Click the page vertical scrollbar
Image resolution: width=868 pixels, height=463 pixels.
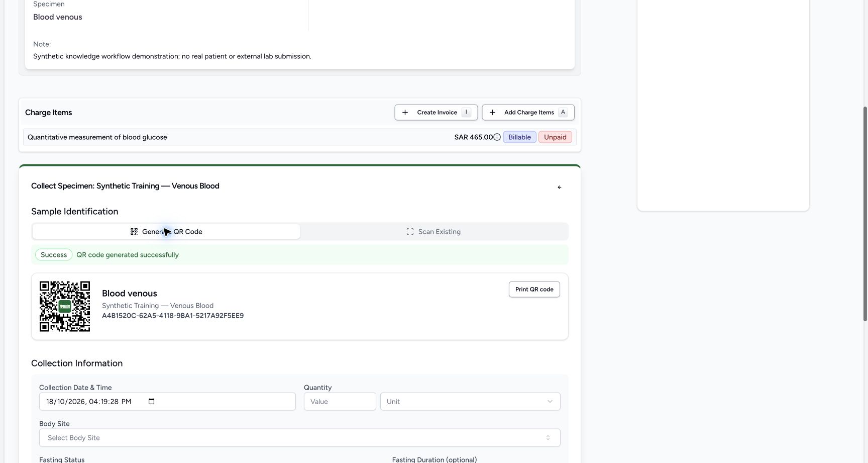pyautogui.click(x=865, y=214)
